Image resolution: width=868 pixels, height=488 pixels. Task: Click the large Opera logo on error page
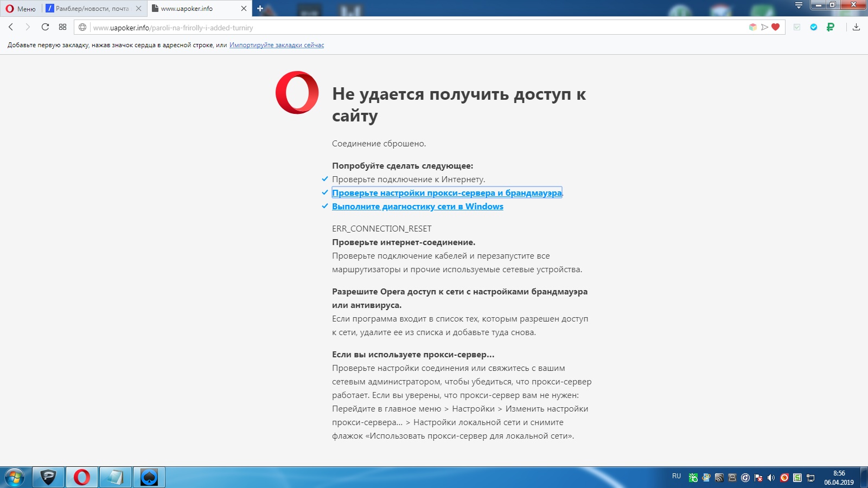pos(297,92)
